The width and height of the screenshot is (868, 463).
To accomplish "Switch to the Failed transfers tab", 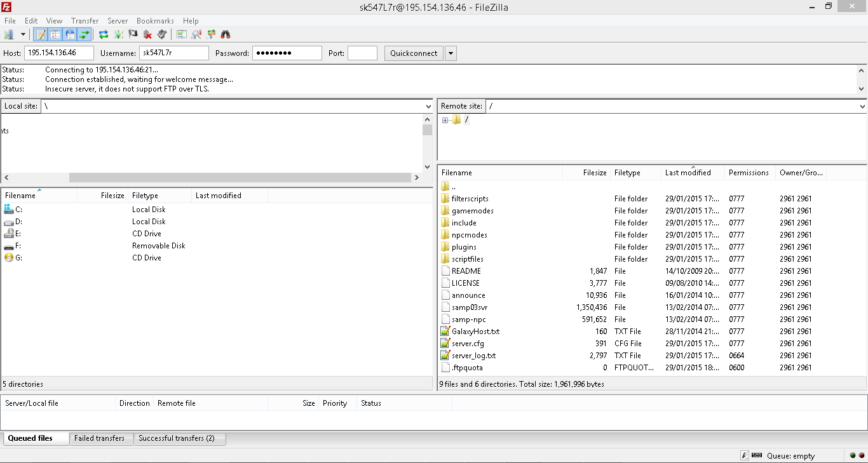I will 102,438.
